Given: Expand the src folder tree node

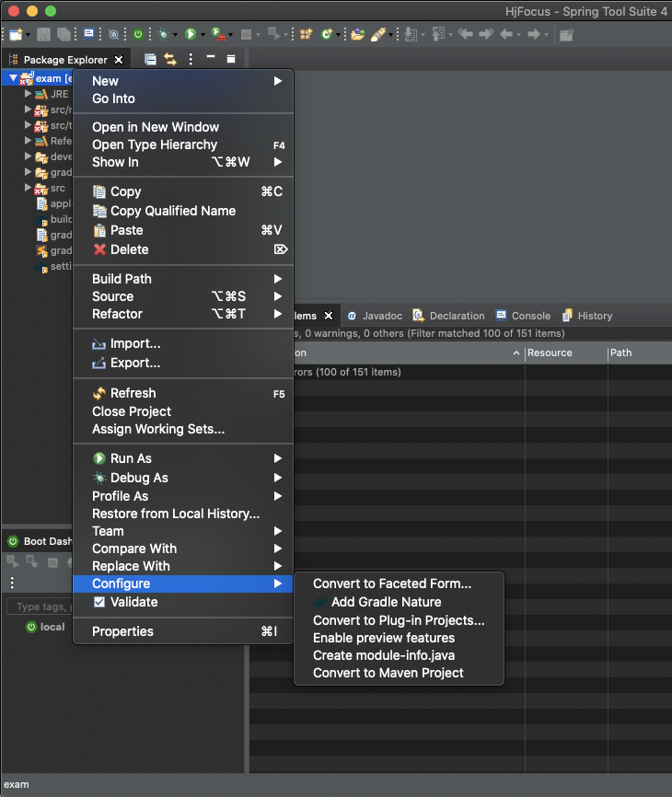Looking at the screenshot, I should [x=28, y=188].
